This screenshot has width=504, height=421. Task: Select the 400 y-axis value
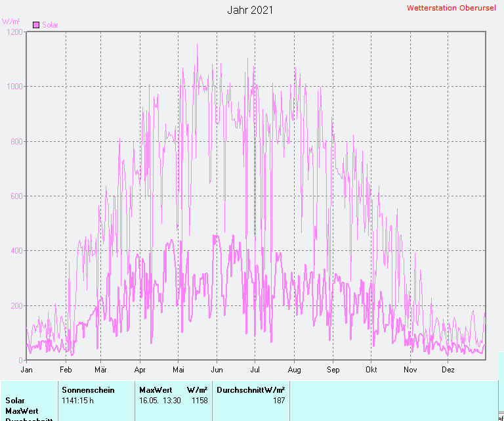(x=16, y=251)
